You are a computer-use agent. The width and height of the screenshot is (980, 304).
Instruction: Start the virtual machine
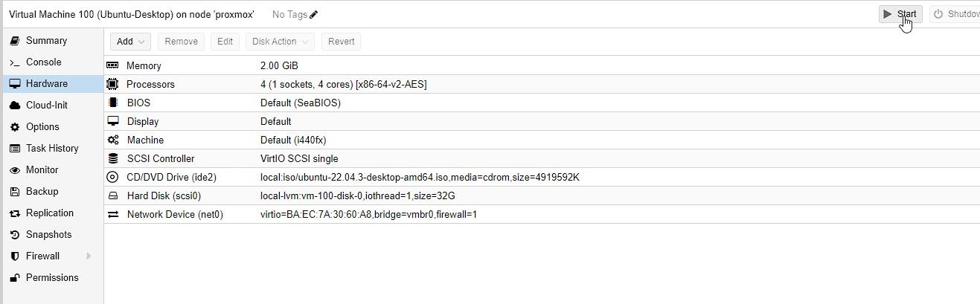coord(900,14)
